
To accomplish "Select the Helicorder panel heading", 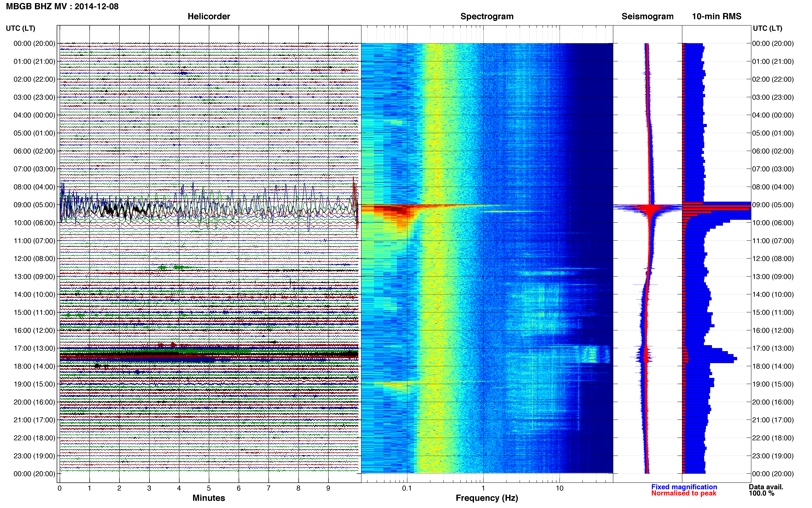I will pos(208,16).
